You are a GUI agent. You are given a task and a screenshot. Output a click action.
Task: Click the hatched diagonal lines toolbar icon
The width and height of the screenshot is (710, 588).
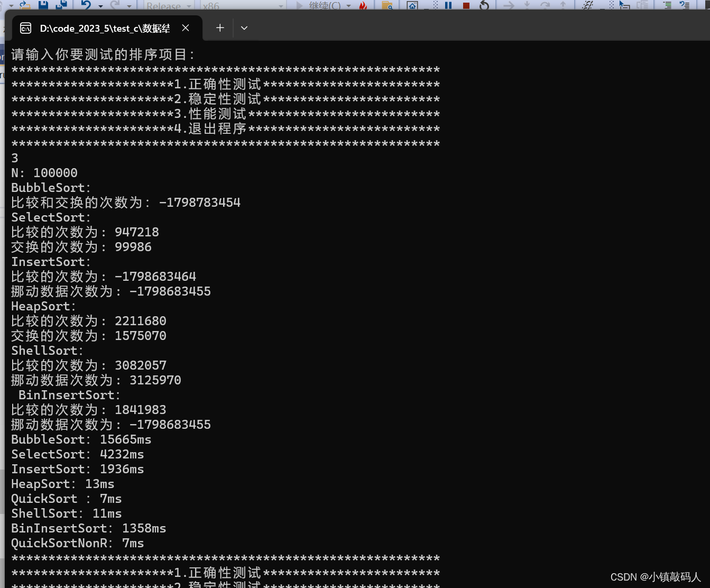click(587, 5)
